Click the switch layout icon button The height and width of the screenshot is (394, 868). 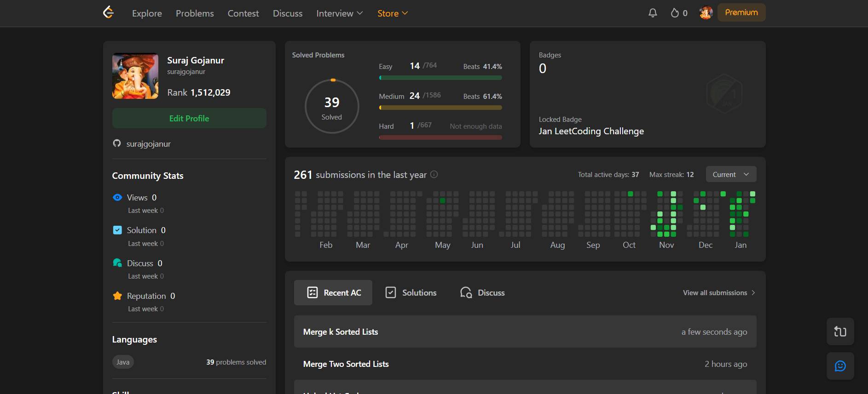tap(840, 331)
